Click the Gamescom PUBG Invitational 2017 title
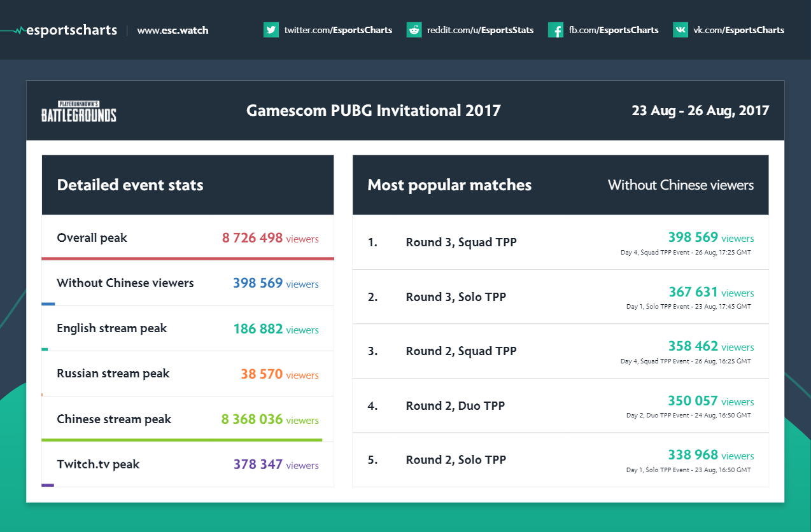The height and width of the screenshot is (532, 811). click(x=374, y=111)
